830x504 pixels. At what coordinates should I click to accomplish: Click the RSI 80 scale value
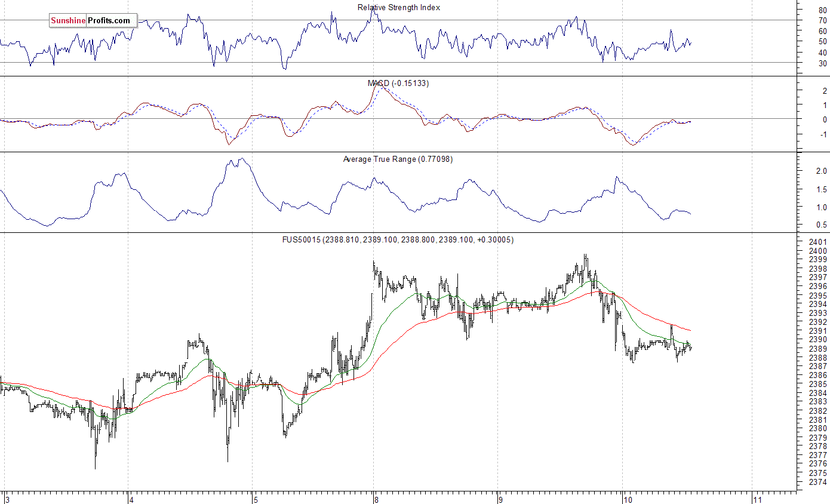pyautogui.click(x=823, y=10)
